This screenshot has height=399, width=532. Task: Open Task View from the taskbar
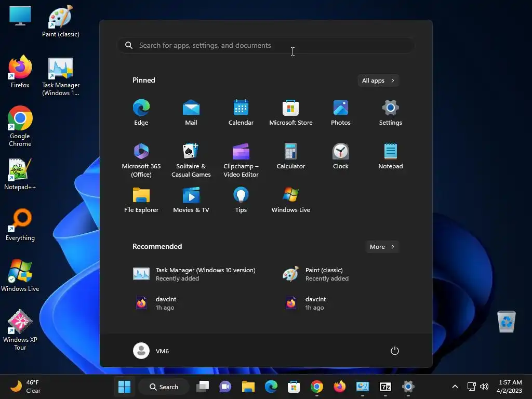point(203,387)
